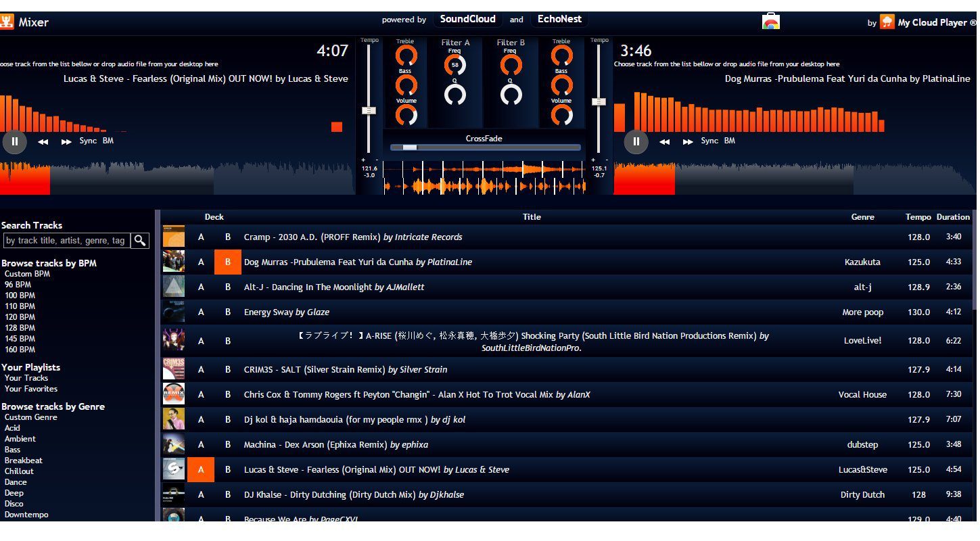Sort track list by Tempo column
The width and height of the screenshot is (980, 541).
tap(918, 217)
